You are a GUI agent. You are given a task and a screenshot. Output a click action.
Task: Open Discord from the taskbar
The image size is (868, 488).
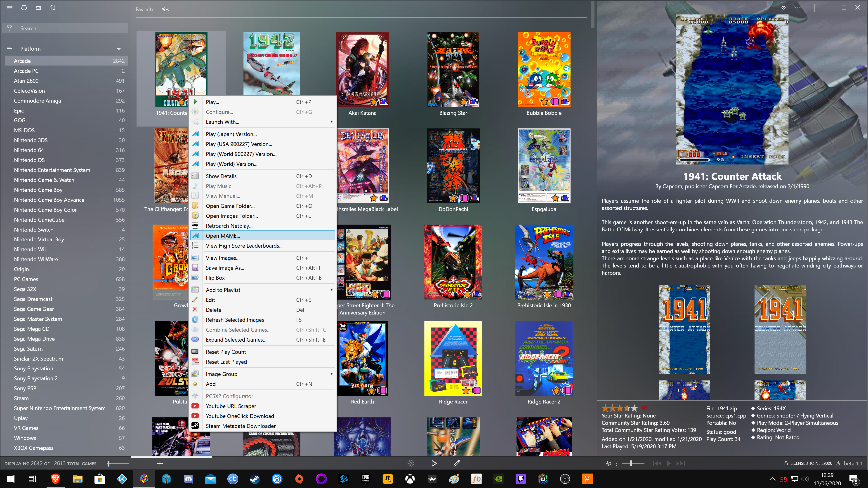point(188,479)
